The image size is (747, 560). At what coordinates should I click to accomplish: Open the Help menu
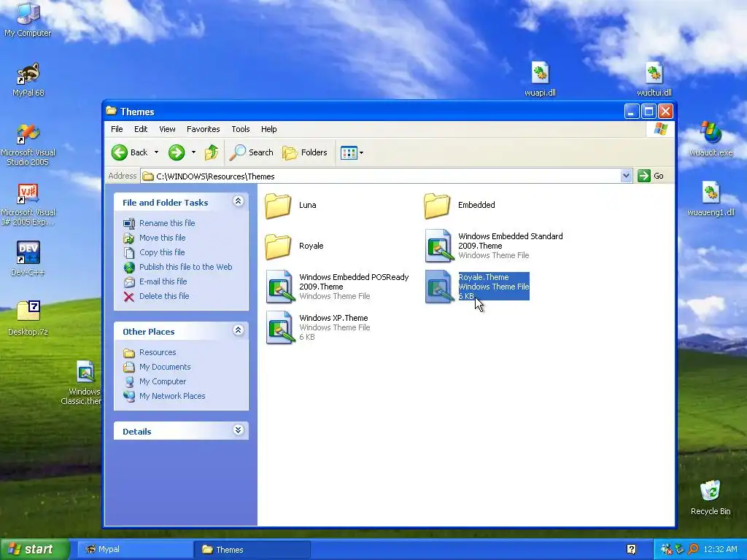click(268, 129)
